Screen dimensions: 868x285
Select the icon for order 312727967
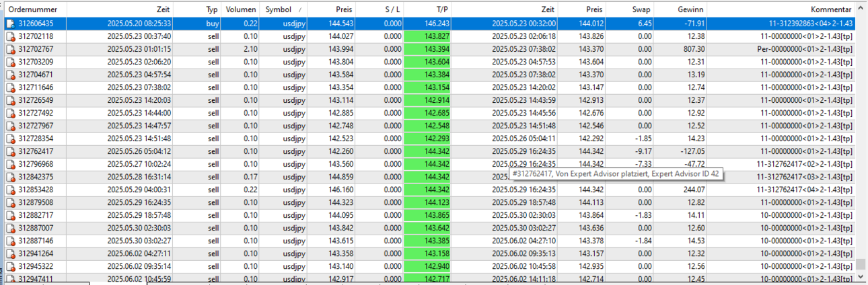10,126
